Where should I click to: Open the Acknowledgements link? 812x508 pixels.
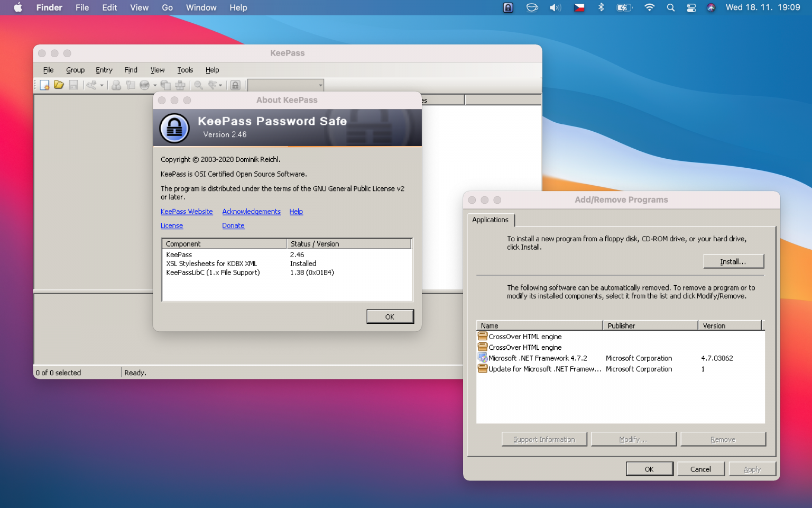(251, 212)
